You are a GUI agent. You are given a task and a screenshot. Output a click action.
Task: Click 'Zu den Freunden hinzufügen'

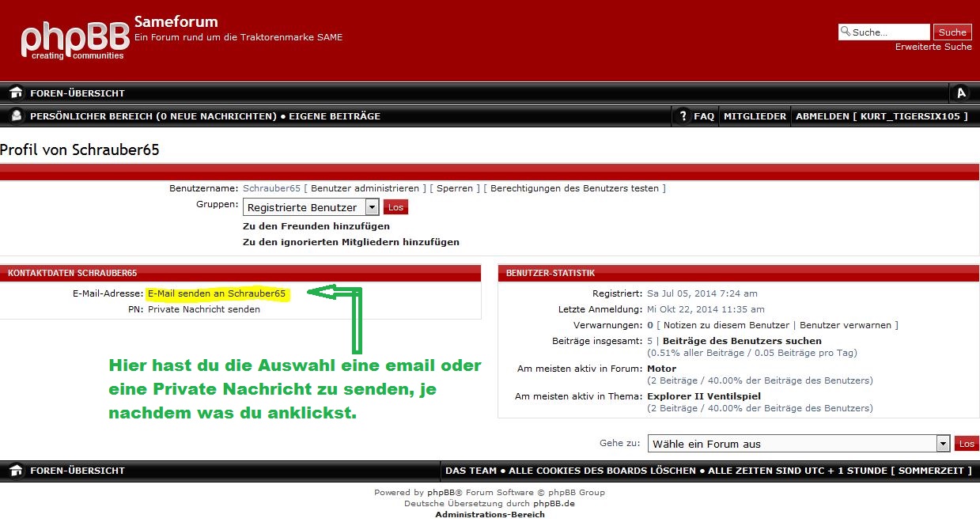(x=316, y=226)
